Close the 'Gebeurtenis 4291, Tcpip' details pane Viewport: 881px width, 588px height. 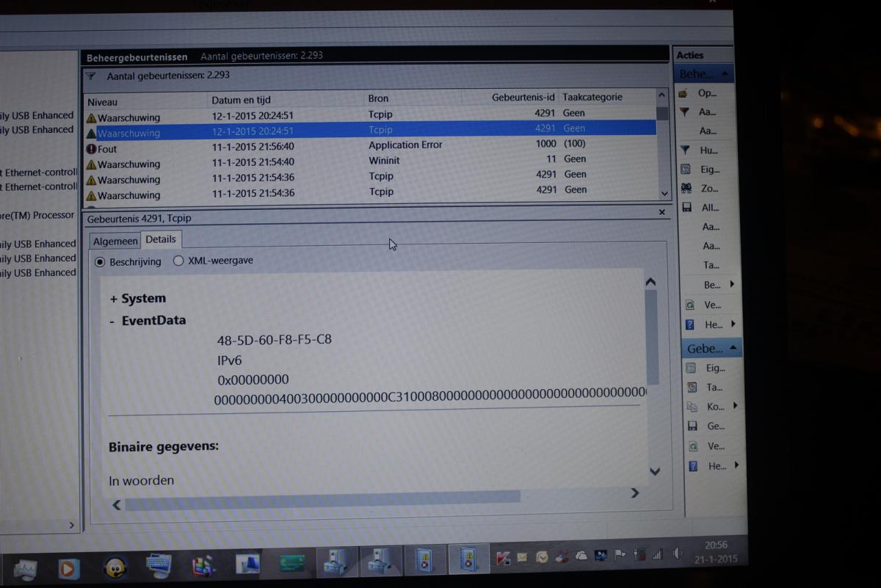pyautogui.click(x=661, y=212)
